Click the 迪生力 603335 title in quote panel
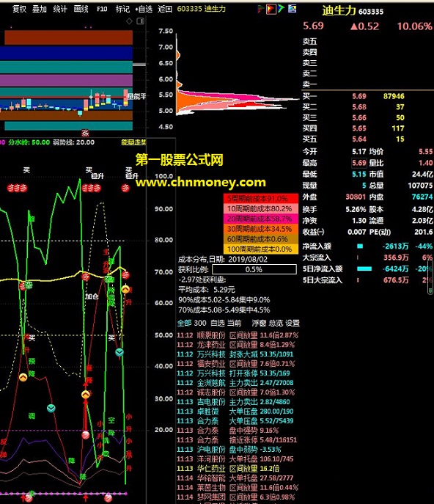This screenshot has height=504, width=434. pos(353,11)
